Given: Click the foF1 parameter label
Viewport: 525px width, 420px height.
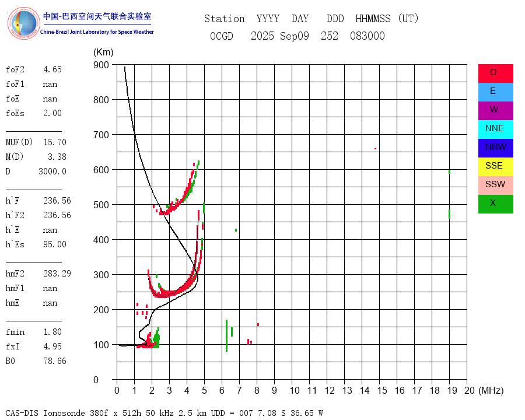Looking at the screenshot, I should pyautogui.click(x=15, y=84).
